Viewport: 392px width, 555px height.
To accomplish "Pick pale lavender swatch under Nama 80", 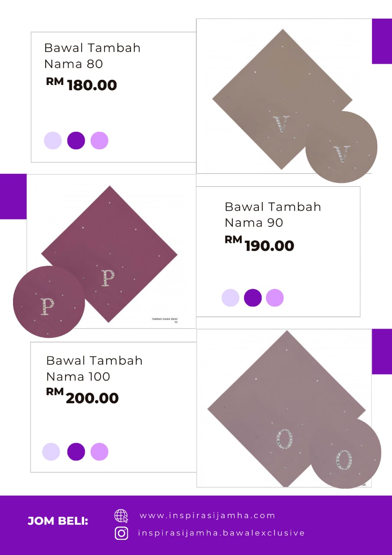I will coord(53,140).
